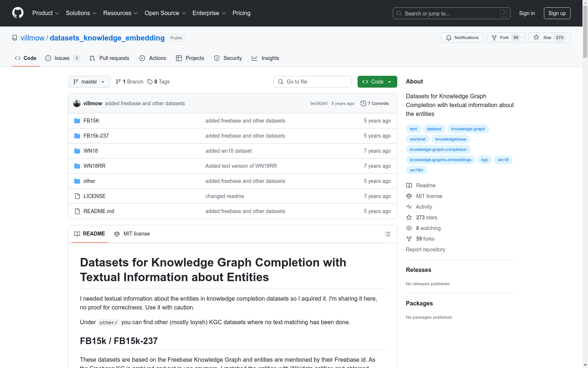Open the README outline list icon
This screenshot has height=368, width=588.
point(387,234)
